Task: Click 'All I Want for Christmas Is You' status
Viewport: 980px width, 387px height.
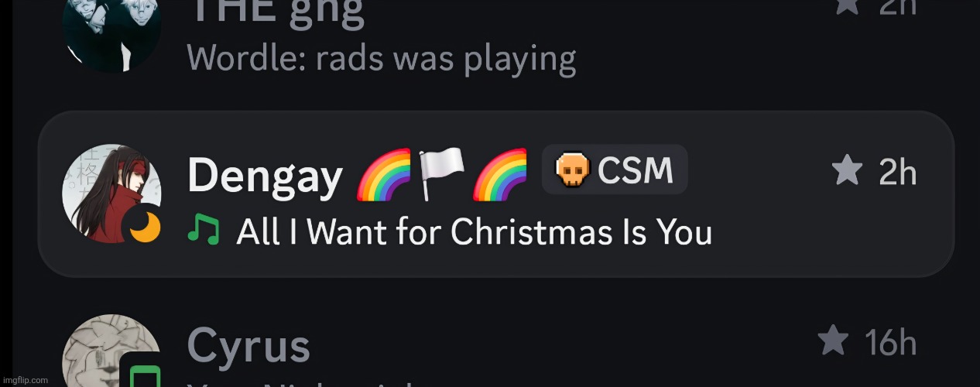Action: tap(474, 231)
